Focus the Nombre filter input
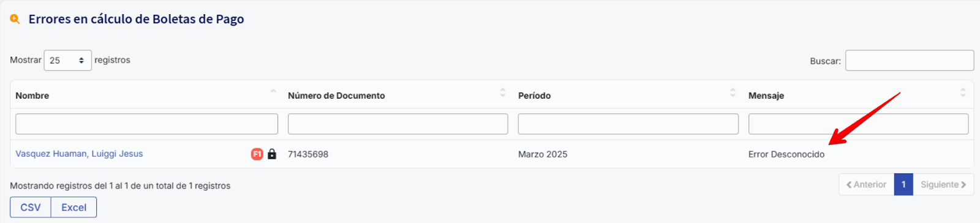 coord(146,124)
